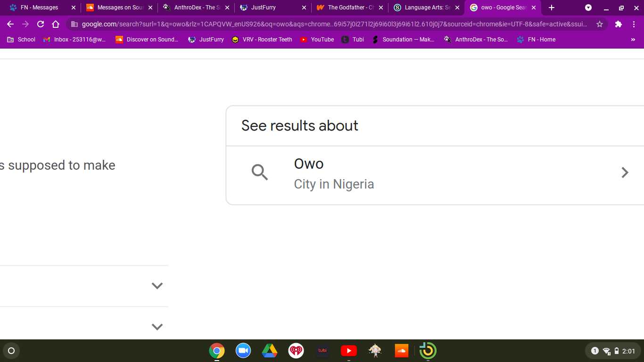Viewport: 644px width, 362px height.
Task: Click the address bar URL field
Action: coord(330,24)
